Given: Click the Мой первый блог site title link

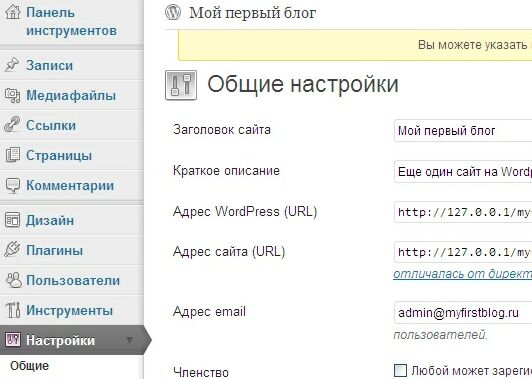Looking at the screenshot, I should [252, 13].
